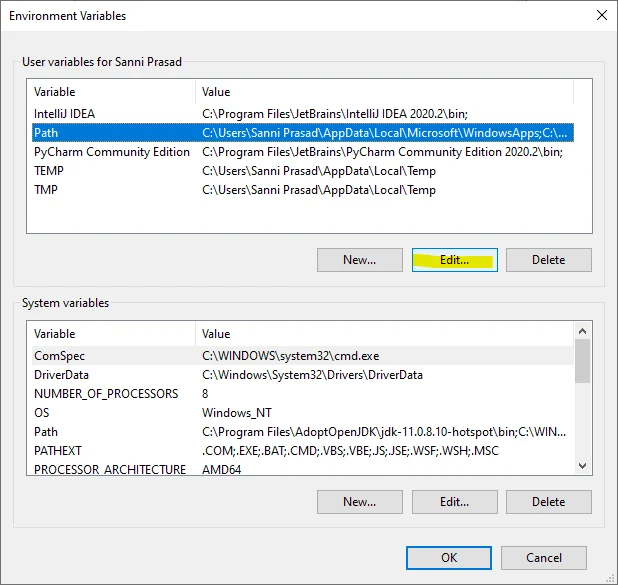Select PROCESSOR_ARCHITECTURE system variable
This screenshot has width=618, height=585.
(x=303, y=469)
